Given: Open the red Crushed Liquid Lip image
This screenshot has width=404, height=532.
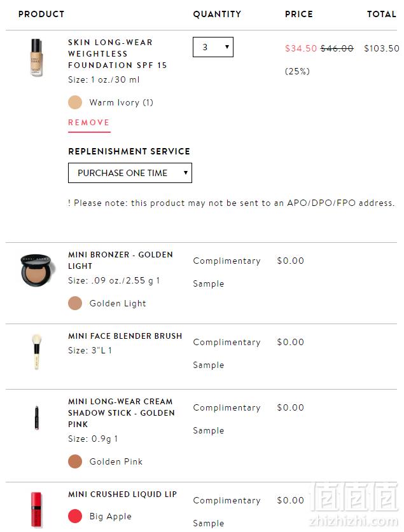Looking at the screenshot, I should coord(36,510).
